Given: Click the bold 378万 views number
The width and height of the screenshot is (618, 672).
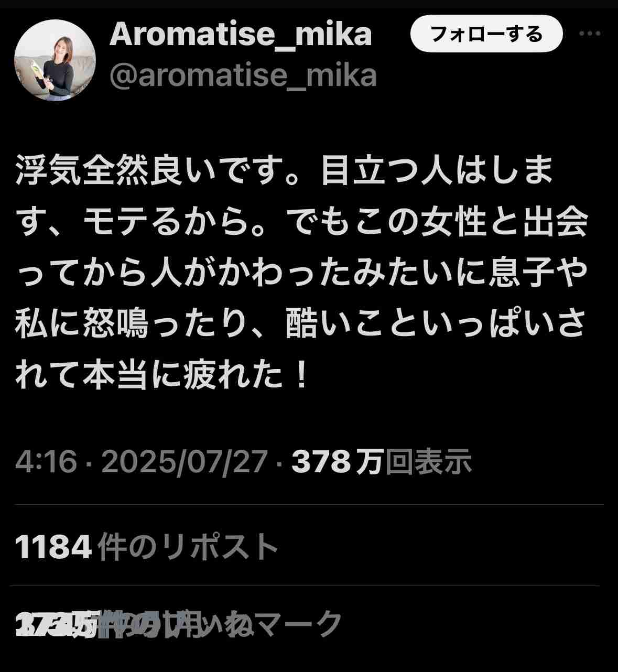Looking at the screenshot, I should pos(338,462).
